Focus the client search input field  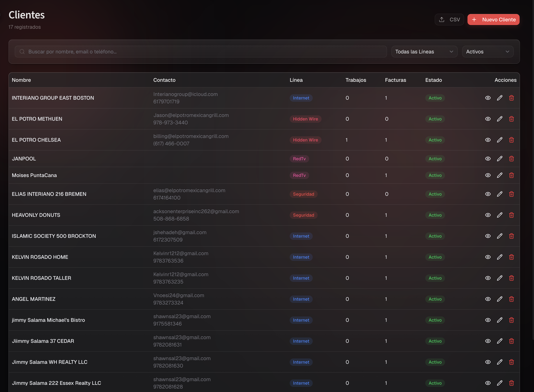click(x=201, y=52)
